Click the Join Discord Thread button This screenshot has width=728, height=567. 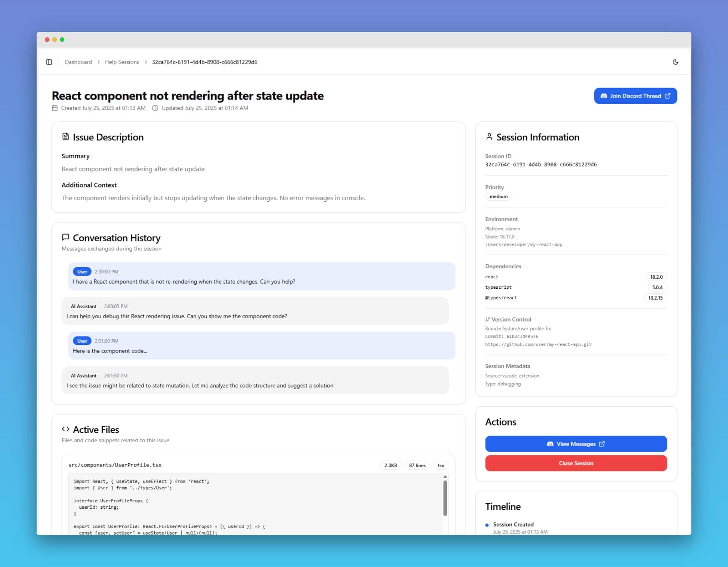635,96
